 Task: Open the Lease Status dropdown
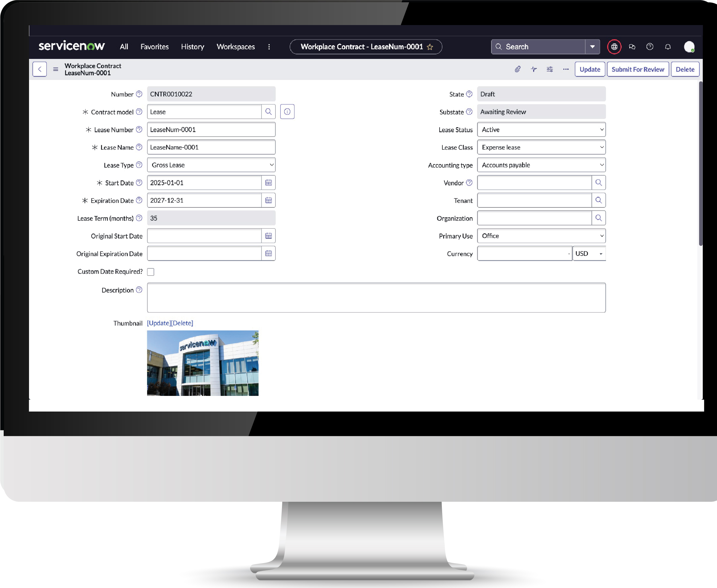pos(541,130)
